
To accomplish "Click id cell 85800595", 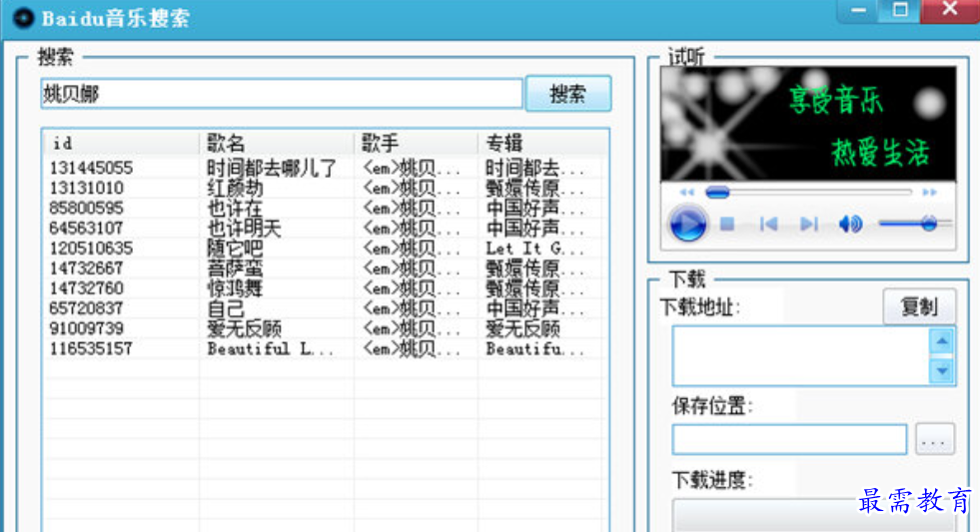I will 86,208.
